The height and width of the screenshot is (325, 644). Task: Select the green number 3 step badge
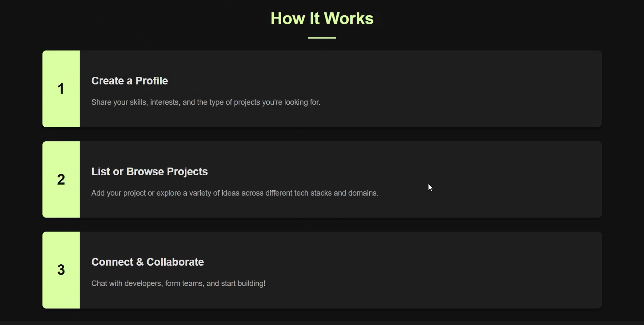pos(61,270)
